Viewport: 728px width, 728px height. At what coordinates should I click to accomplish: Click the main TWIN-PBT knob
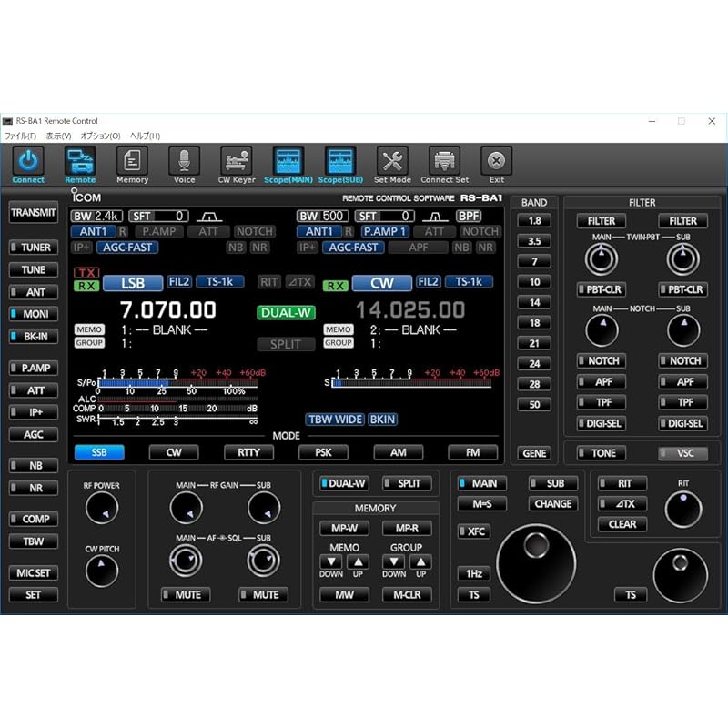[x=602, y=259]
